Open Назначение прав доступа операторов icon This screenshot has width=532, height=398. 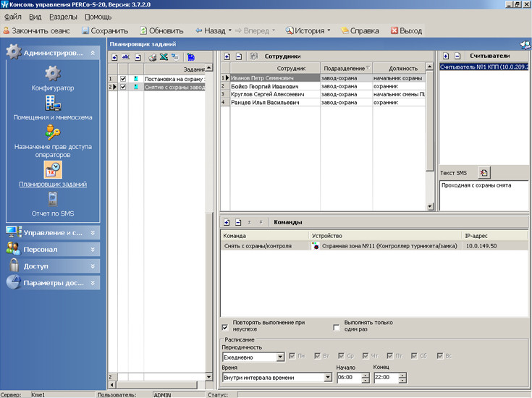(53, 132)
